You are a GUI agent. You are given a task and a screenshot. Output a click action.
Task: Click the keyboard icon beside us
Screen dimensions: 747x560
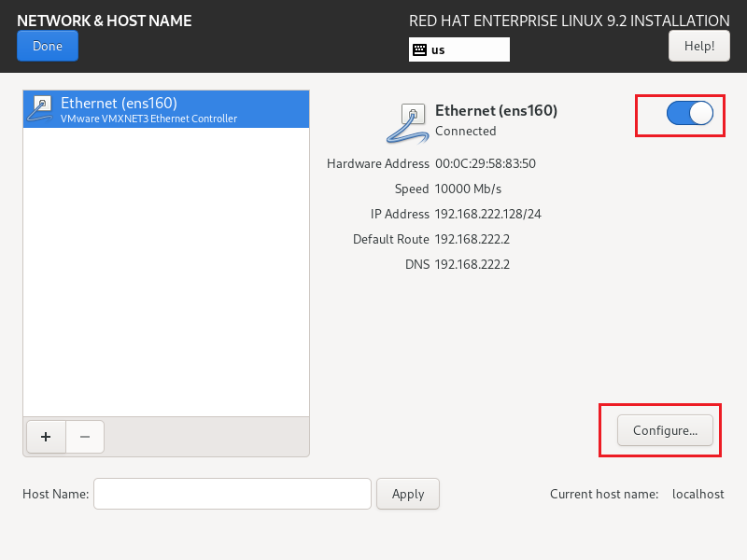point(419,49)
